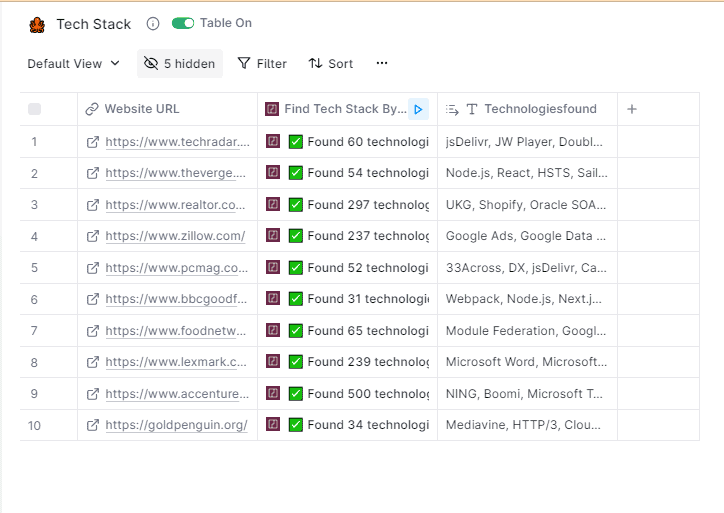This screenshot has width=724, height=513.
Task: Add a new column with plus icon
Action: [632, 109]
